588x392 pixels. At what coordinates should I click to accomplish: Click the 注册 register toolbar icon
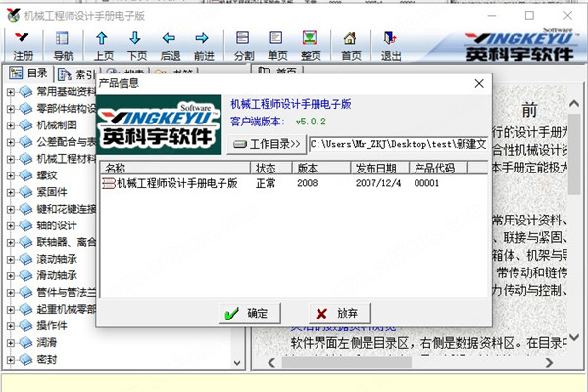click(x=23, y=45)
